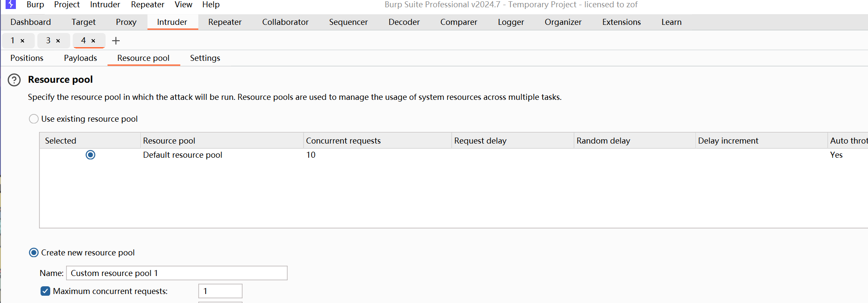Image resolution: width=868 pixels, height=303 pixels.
Task: Sort by Delay increment column header
Action: [x=762, y=141]
